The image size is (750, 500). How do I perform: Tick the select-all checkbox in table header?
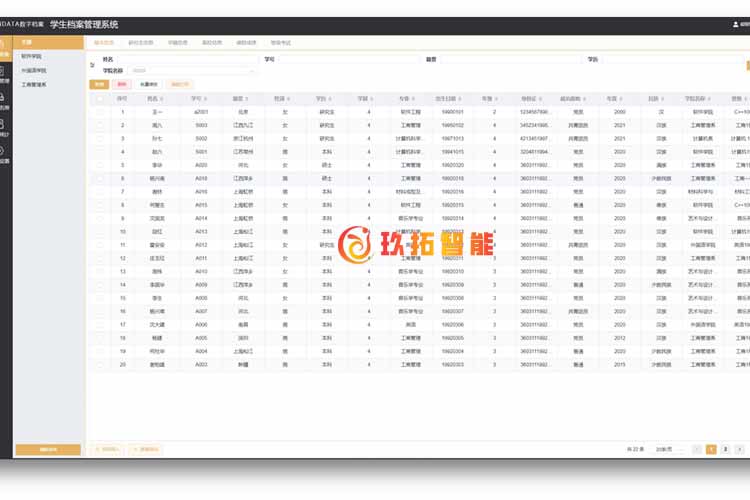pyautogui.click(x=99, y=99)
